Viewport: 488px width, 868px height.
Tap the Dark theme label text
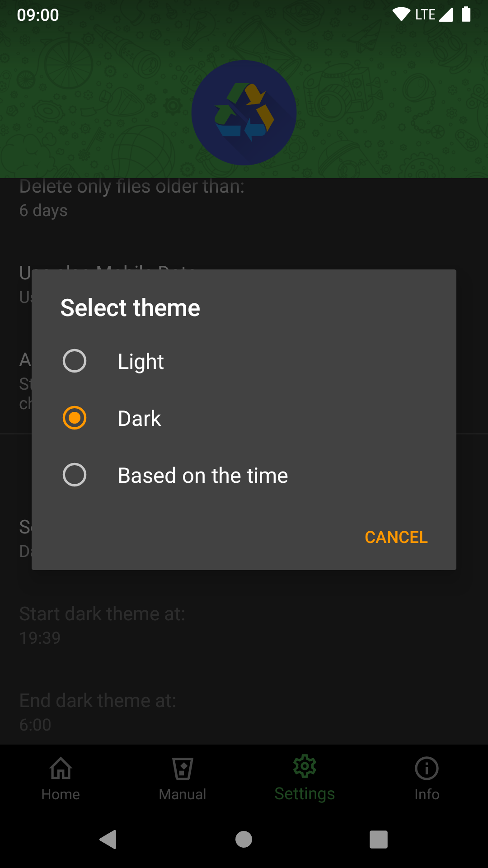[x=139, y=419]
